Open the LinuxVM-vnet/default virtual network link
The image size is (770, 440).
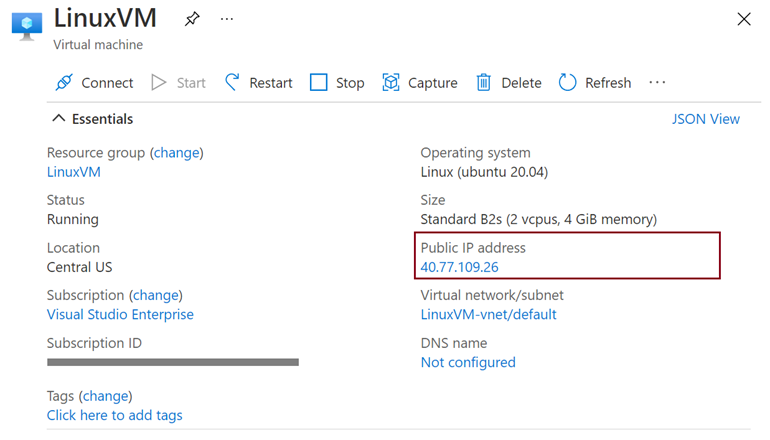[x=488, y=314]
